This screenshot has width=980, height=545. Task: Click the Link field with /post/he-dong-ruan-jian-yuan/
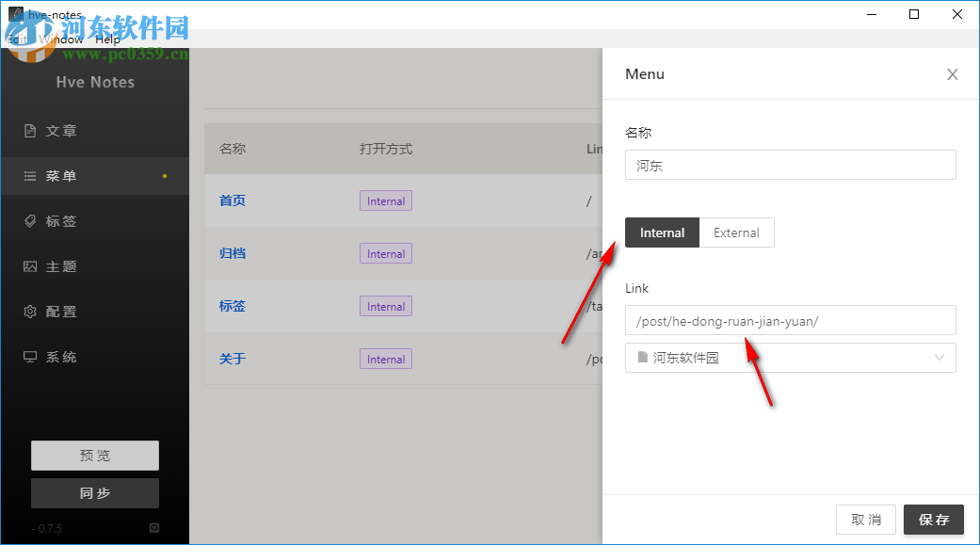[x=790, y=320]
